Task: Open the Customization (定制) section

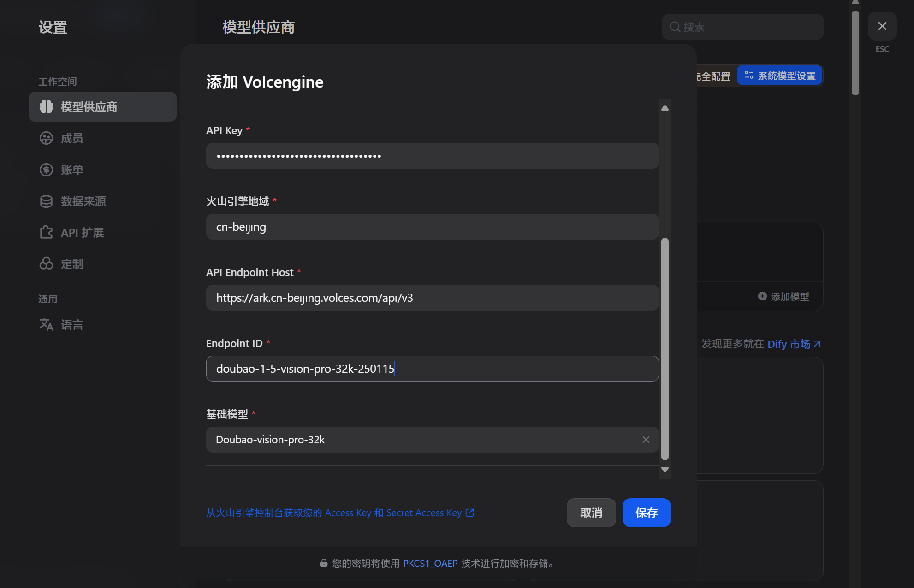Action: 72,264
